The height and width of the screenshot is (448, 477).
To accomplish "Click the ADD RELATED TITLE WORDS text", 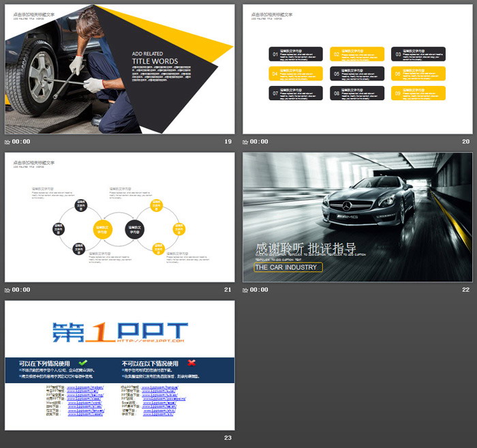I will tap(155, 57).
